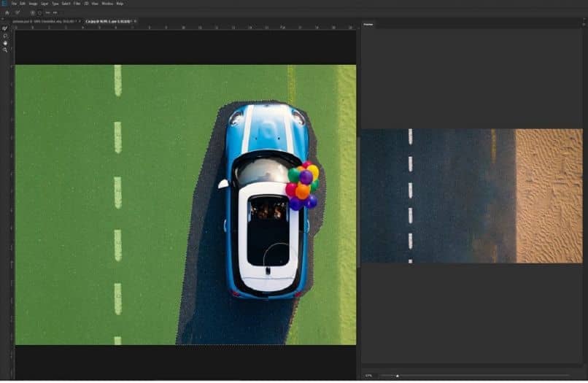Select the subtract-from-selection circle minus icon
Screen dimensions: 588x383
pos(39,12)
